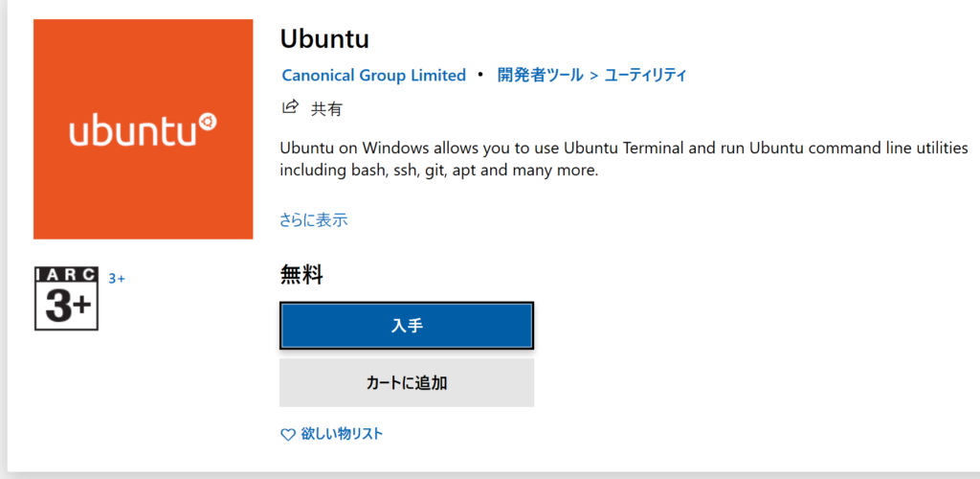The image size is (980, 479).
Task: Click the heart wishlist icon
Action: pyautogui.click(x=287, y=435)
